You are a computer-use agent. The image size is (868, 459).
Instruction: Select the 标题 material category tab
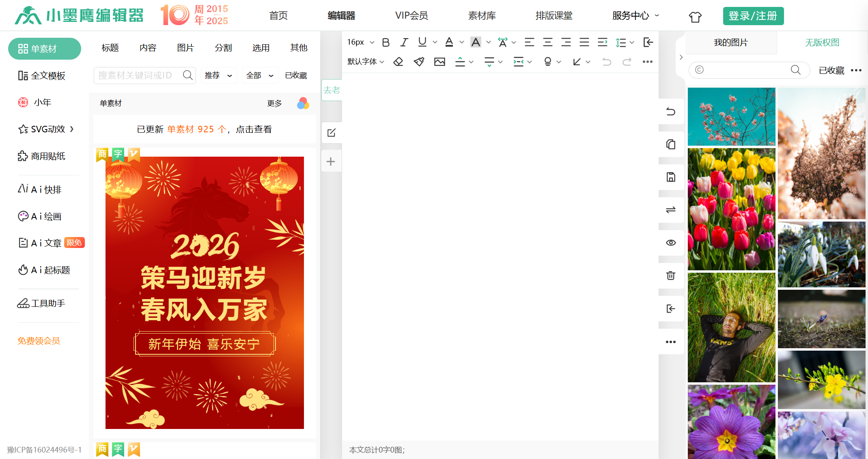click(x=110, y=48)
